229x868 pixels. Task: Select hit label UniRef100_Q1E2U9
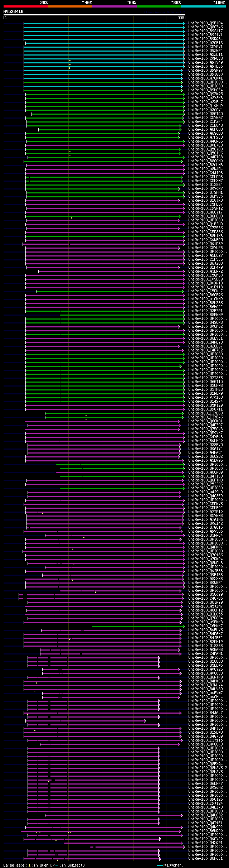205,224
